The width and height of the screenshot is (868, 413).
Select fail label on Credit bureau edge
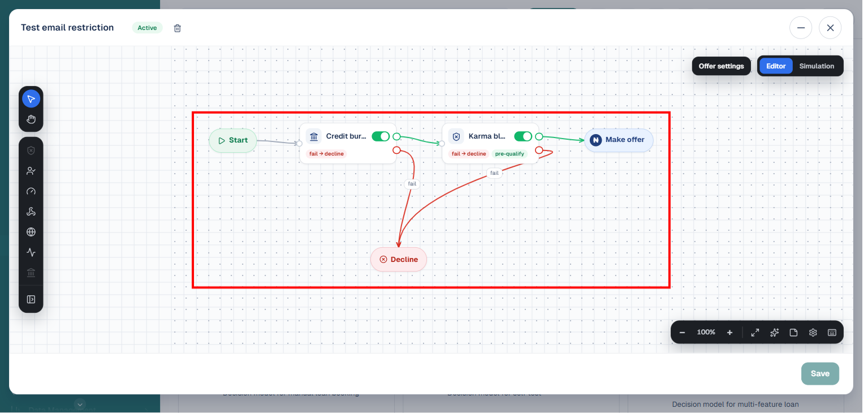(412, 184)
